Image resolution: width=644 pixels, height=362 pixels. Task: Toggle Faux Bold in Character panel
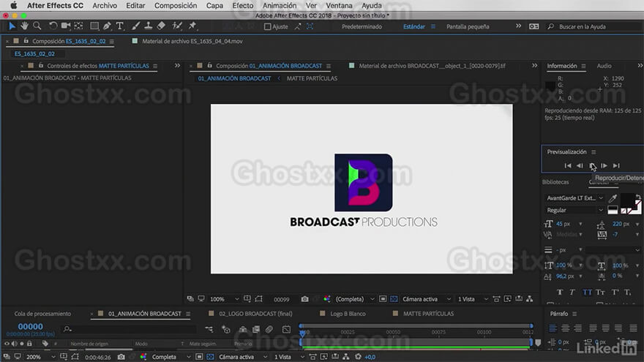pos(560,293)
